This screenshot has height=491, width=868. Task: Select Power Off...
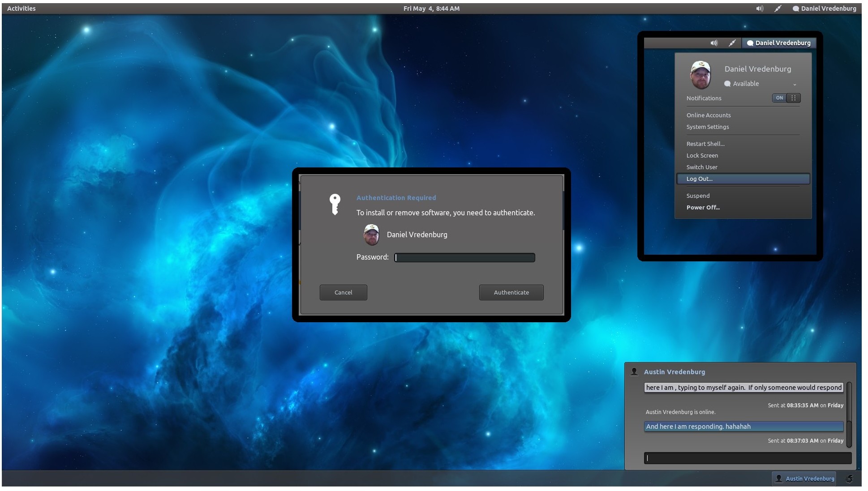pos(703,207)
